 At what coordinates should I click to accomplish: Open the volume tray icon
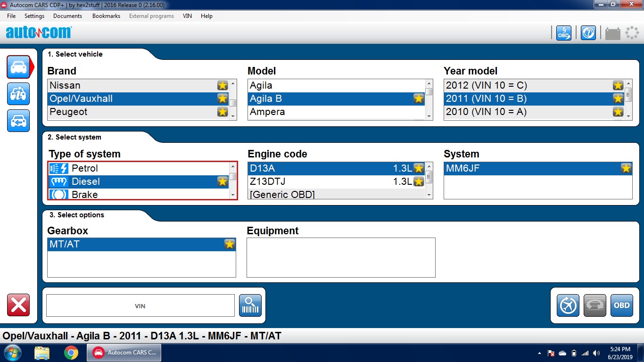(x=597, y=353)
